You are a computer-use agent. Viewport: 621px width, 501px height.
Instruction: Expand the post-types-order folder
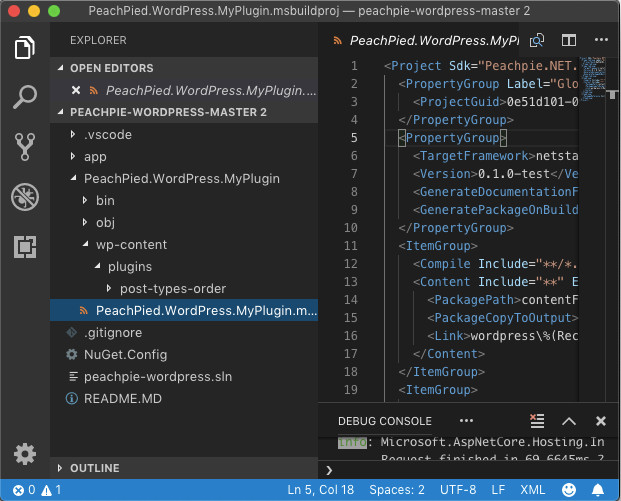(x=109, y=288)
